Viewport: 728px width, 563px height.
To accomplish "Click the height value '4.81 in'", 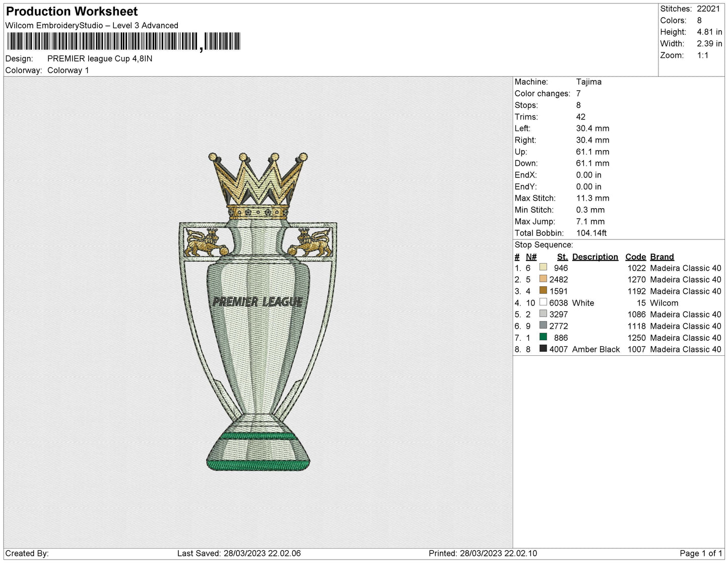I will (x=709, y=32).
